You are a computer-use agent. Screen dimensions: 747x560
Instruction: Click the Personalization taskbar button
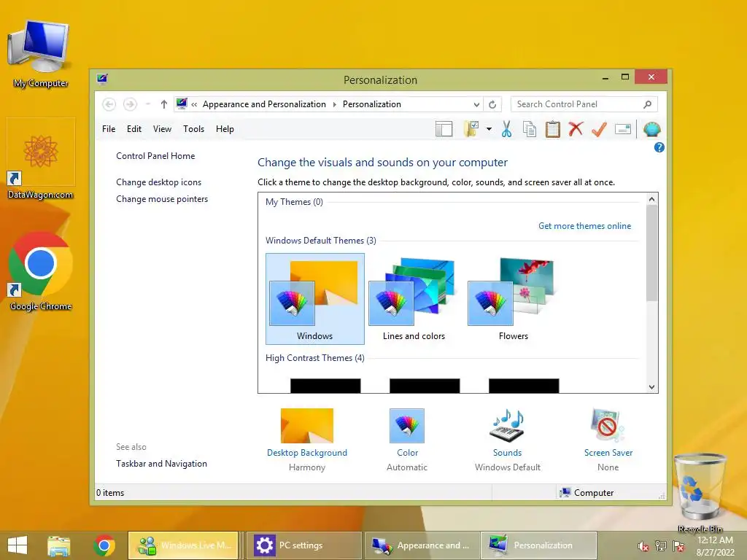click(538, 545)
